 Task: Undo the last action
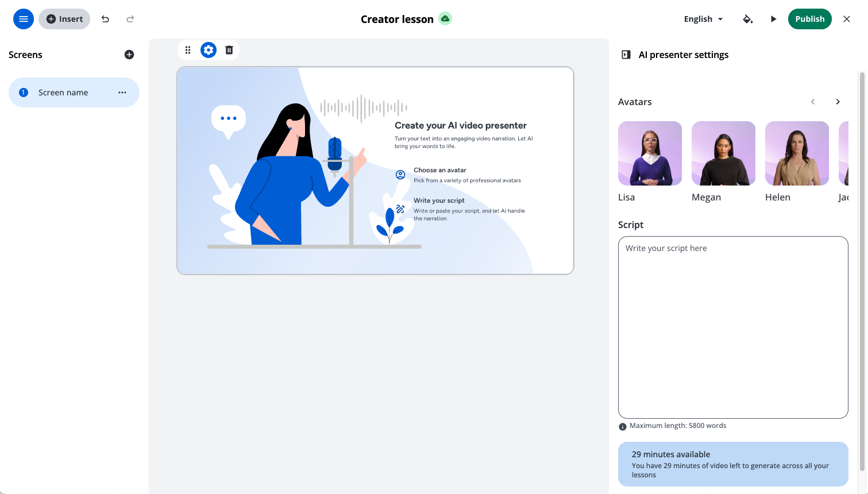[x=105, y=19]
